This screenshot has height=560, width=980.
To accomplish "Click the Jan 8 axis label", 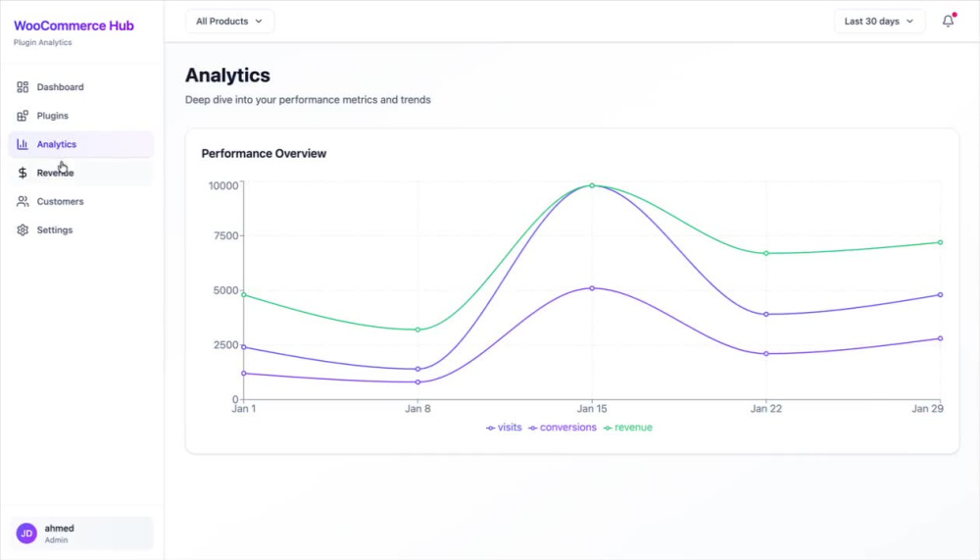I will (417, 409).
